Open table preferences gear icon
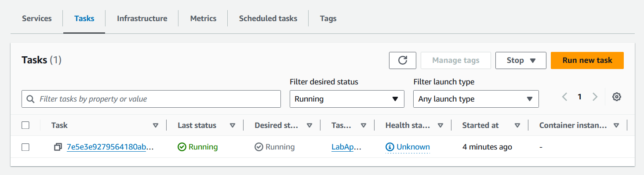644x175 pixels. 617,97
